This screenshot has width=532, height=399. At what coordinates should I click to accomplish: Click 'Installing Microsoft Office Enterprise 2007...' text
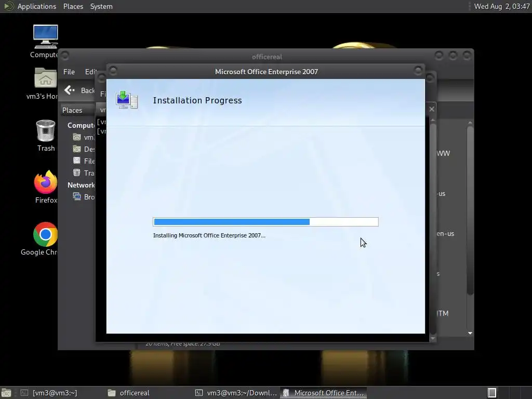coord(209,235)
